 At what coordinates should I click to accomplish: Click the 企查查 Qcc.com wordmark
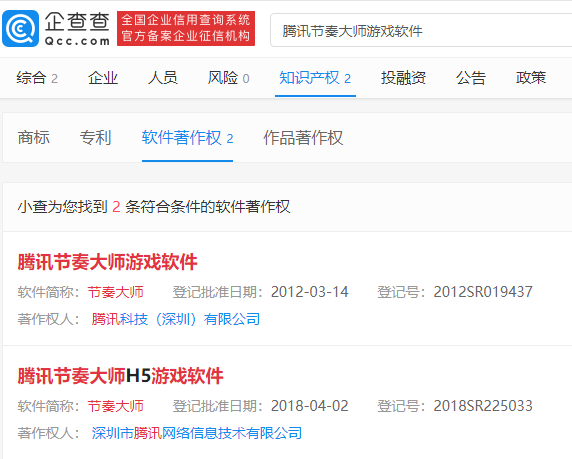coord(77,29)
